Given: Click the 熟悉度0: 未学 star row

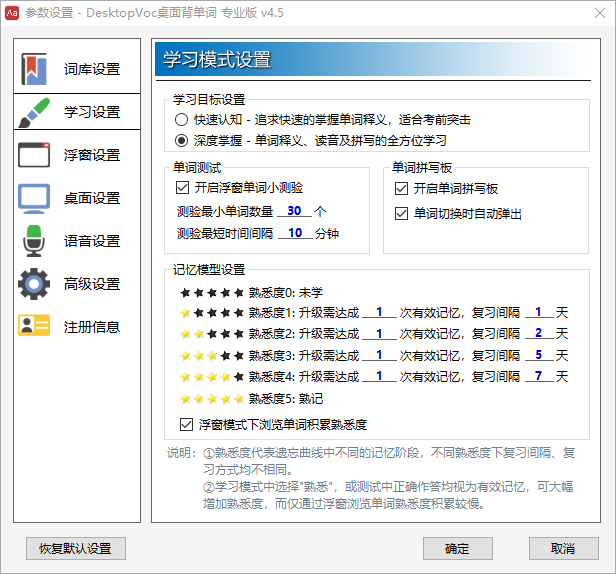Looking at the screenshot, I should point(251,292).
